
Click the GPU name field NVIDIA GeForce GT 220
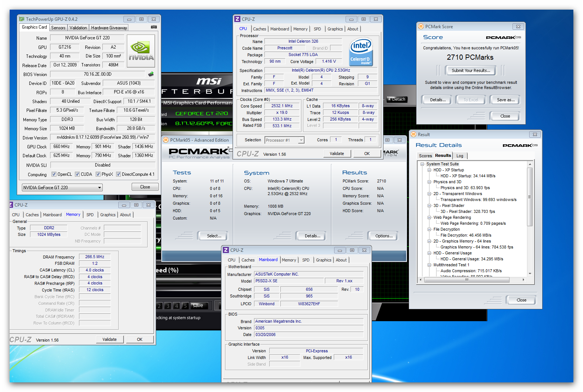(x=88, y=38)
